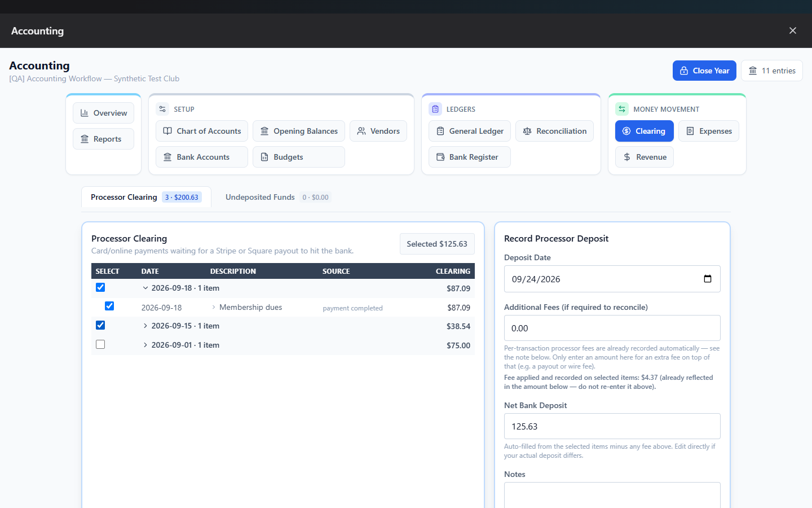Image resolution: width=812 pixels, height=508 pixels.
Task: Open the Reports section
Action: coord(103,139)
